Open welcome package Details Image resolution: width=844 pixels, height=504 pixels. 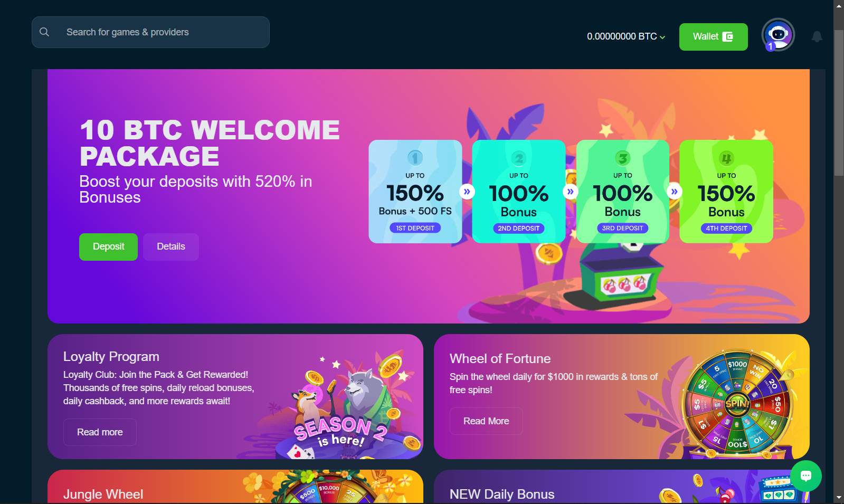(171, 247)
